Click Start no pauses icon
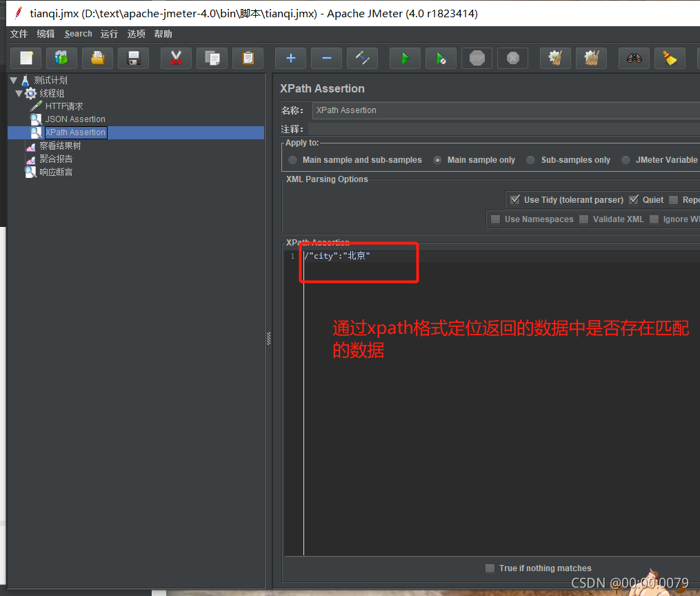700x596 pixels. click(x=441, y=58)
